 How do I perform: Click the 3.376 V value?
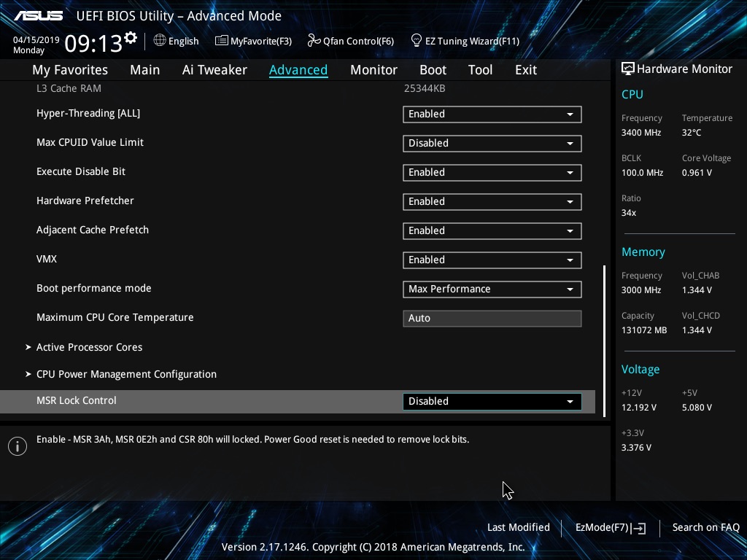tap(636, 448)
